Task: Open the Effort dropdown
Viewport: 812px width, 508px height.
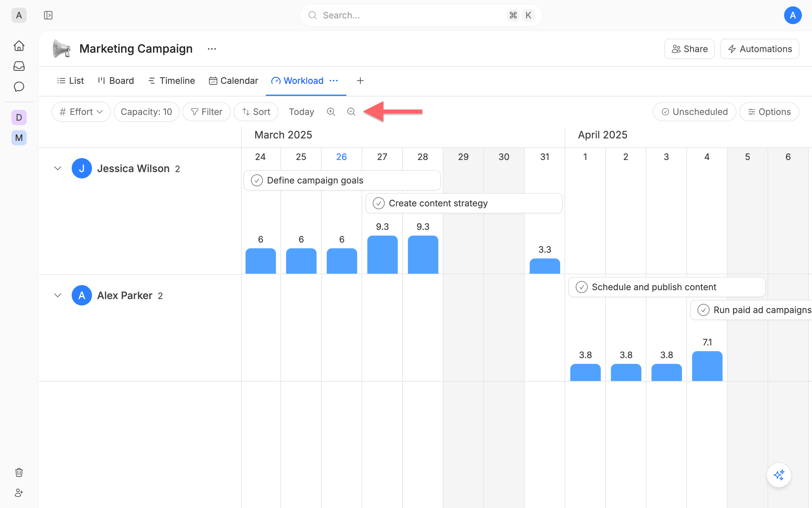Action: coord(81,111)
